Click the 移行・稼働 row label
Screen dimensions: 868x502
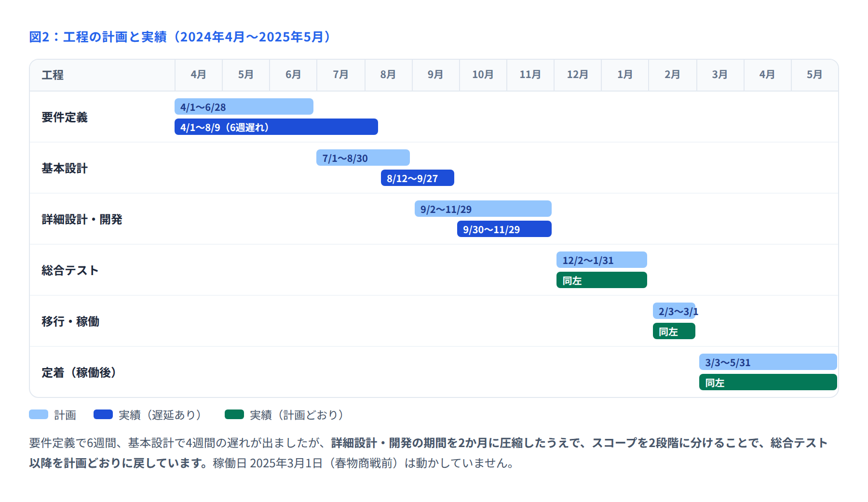[70, 322]
